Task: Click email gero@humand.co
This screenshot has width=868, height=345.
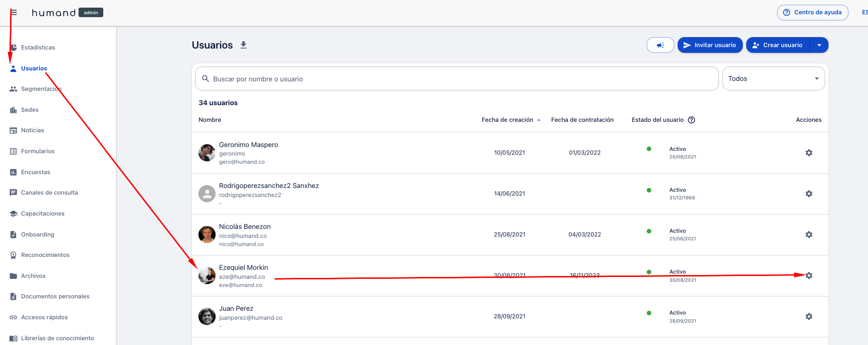Action: coord(242,162)
